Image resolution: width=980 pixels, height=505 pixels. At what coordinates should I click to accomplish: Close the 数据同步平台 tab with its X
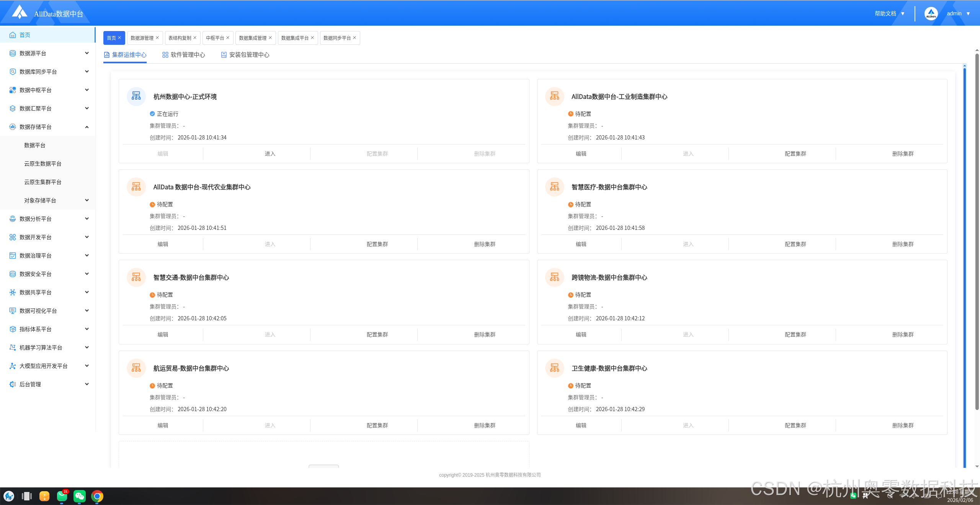pos(354,38)
